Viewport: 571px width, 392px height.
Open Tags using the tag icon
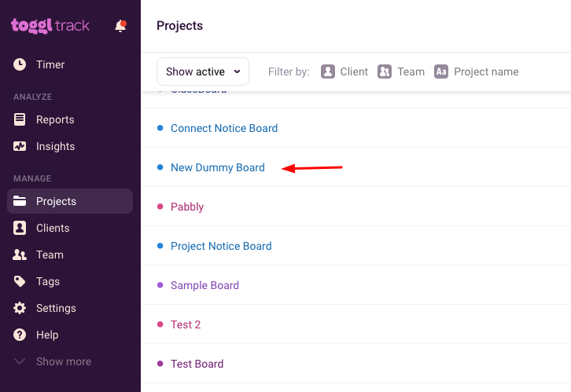(20, 281)
